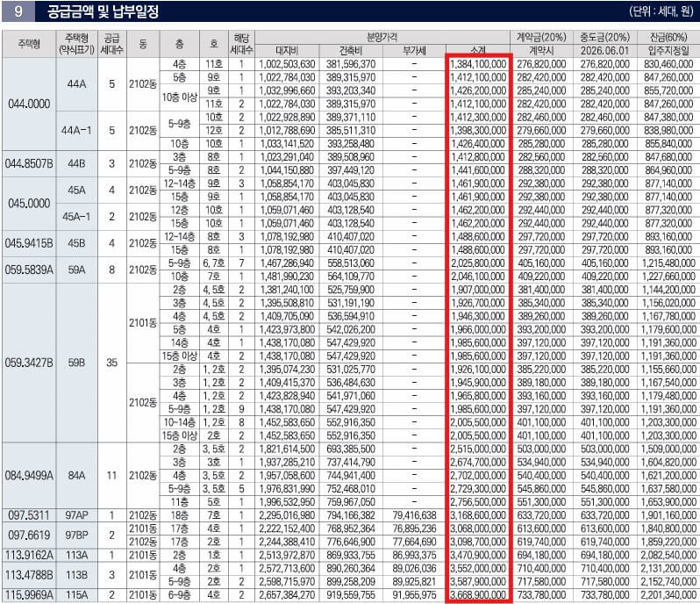Select housing type cell '097.5311'
700x604 pixels.
(x=29, y=515)
